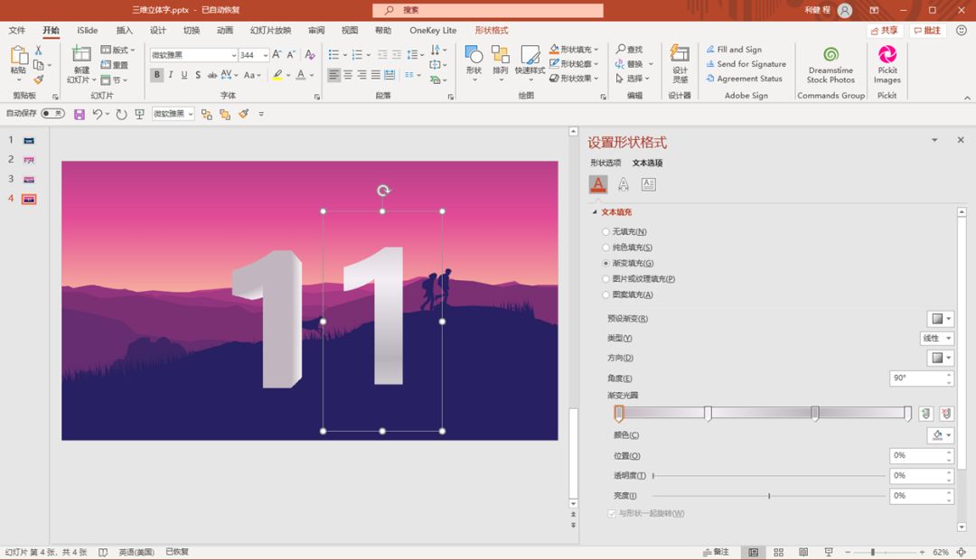This screenshot has width=976, height=560.
Task: Click the 共享 share button
Action: [885, 31]
